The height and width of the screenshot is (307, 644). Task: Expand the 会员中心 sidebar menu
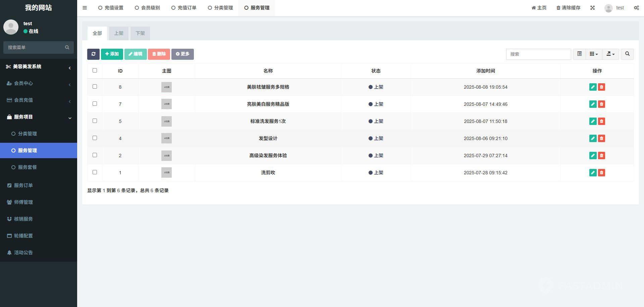(38, 83)
